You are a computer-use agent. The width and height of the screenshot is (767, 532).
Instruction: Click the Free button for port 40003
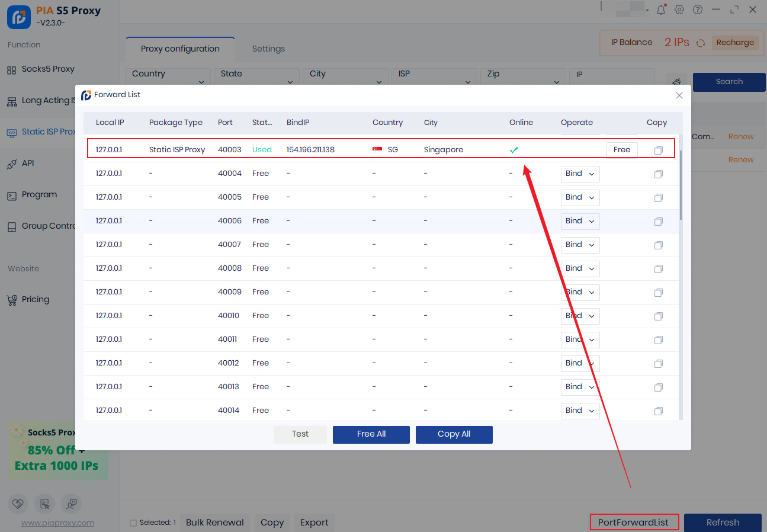621,150
